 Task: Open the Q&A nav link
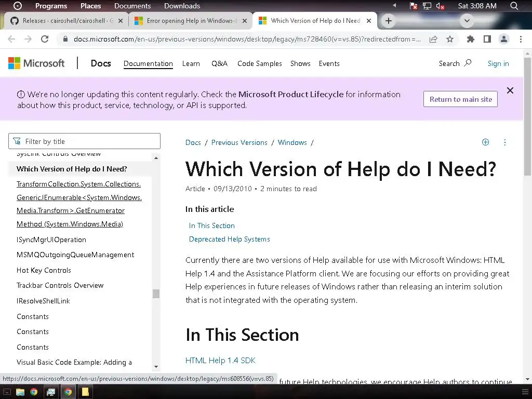[x=219, y=63]
